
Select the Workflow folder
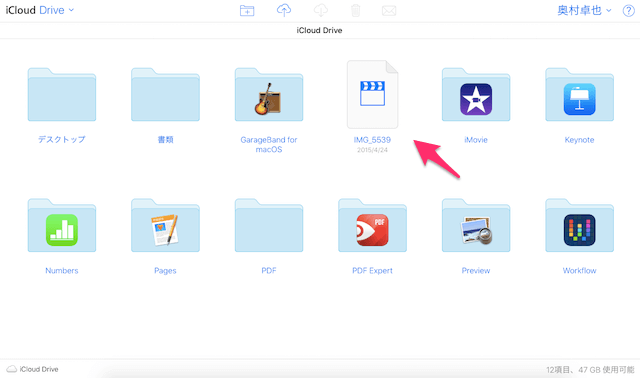coord(580,225)
